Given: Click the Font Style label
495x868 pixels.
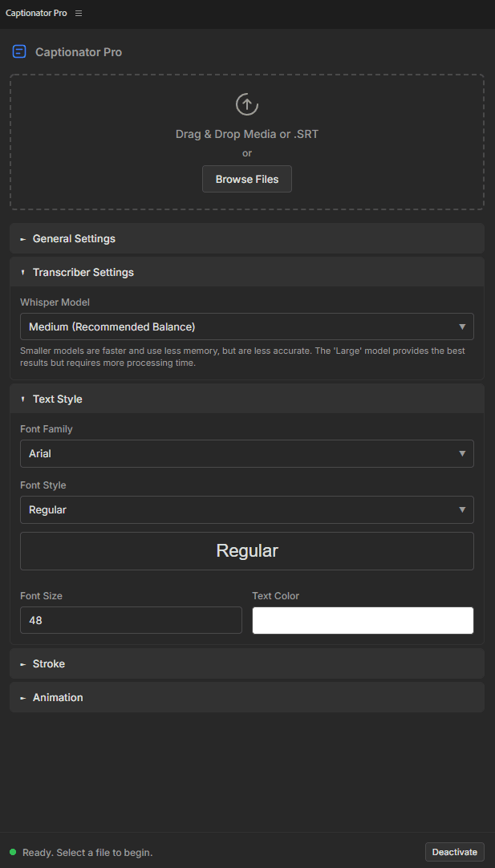Looking at the screenshot, I should [43, 485].
